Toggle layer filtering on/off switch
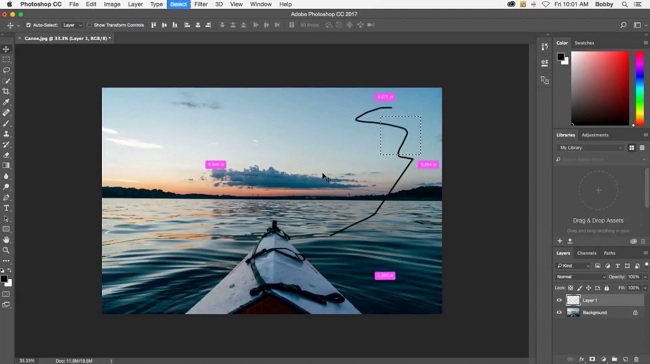Image resolution: width=650 pixels, height=364 pixels. pyautogui.click(x=646, y=265)
